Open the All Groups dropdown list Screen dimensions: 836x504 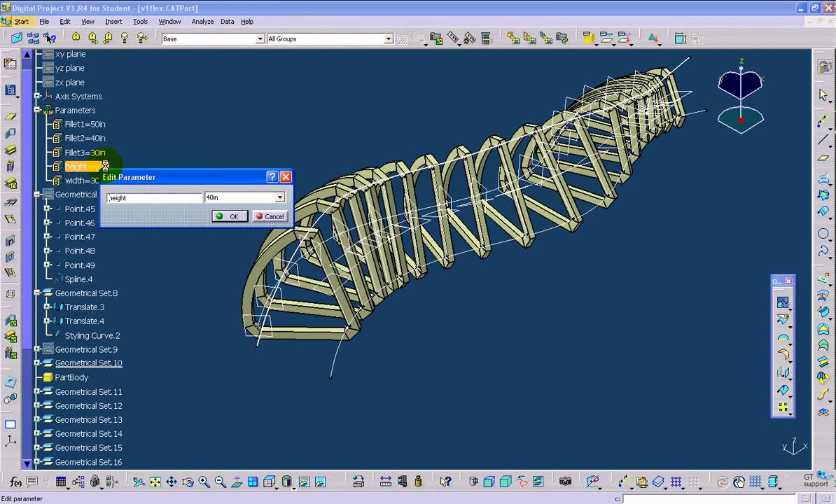click(x=388, y=39)
